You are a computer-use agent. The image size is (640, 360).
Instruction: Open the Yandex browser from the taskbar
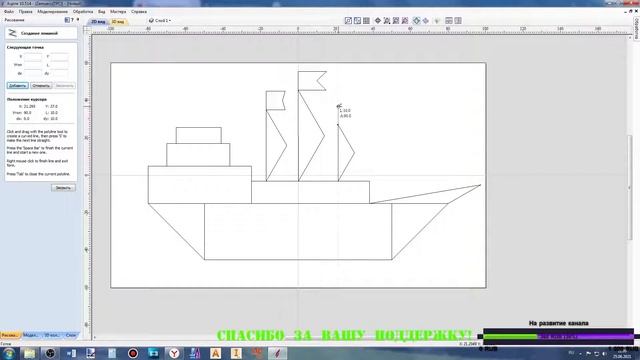[174, 353]
